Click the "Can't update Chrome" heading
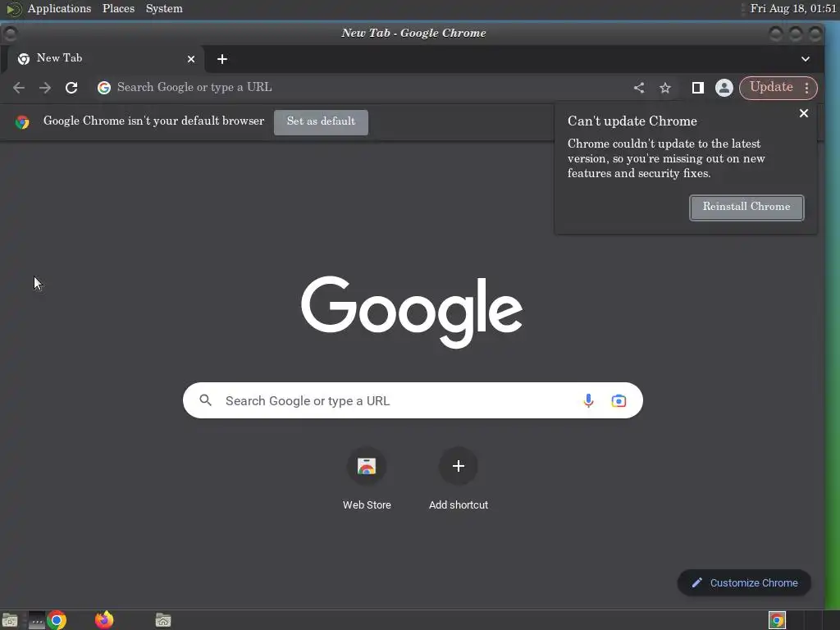840x630 pixels. (x=632, y=121)
